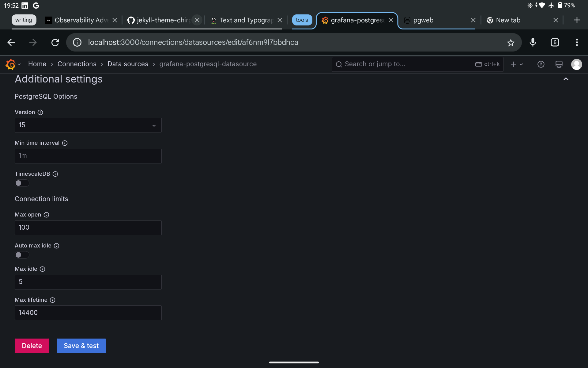The height and width of the screenshot is (368, 588).
Task: Click the Save & test button
Action: click(81, 346)
